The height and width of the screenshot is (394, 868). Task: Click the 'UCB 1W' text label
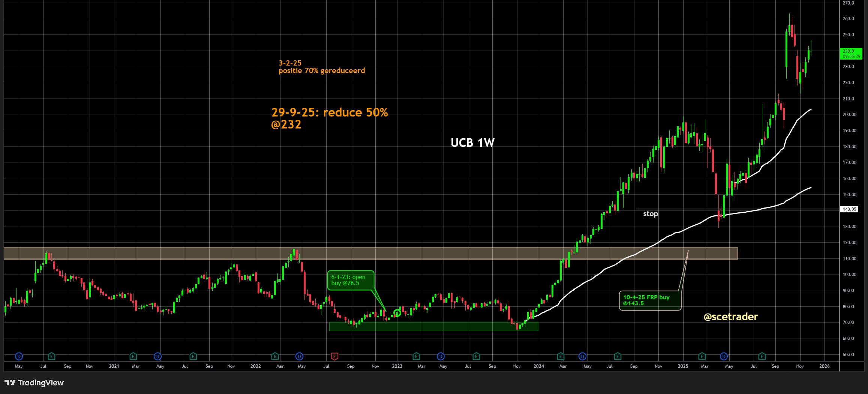[472, 143]
